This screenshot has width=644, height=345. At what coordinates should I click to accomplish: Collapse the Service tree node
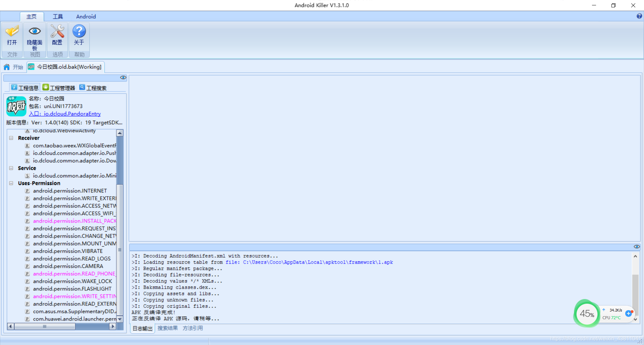11,168
